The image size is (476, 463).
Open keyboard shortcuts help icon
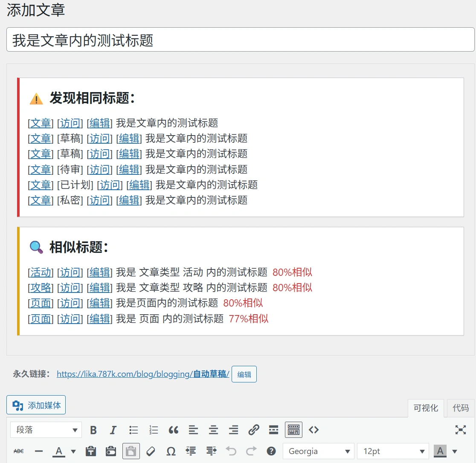tap(271, 451)
